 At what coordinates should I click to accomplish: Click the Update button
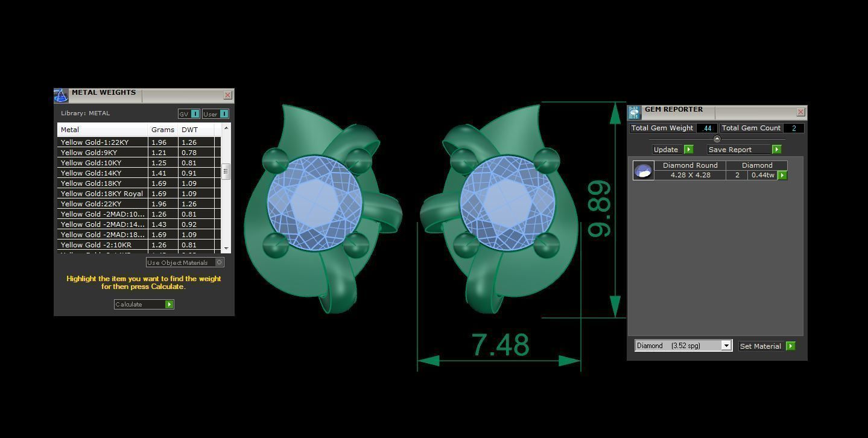point(668,149)
